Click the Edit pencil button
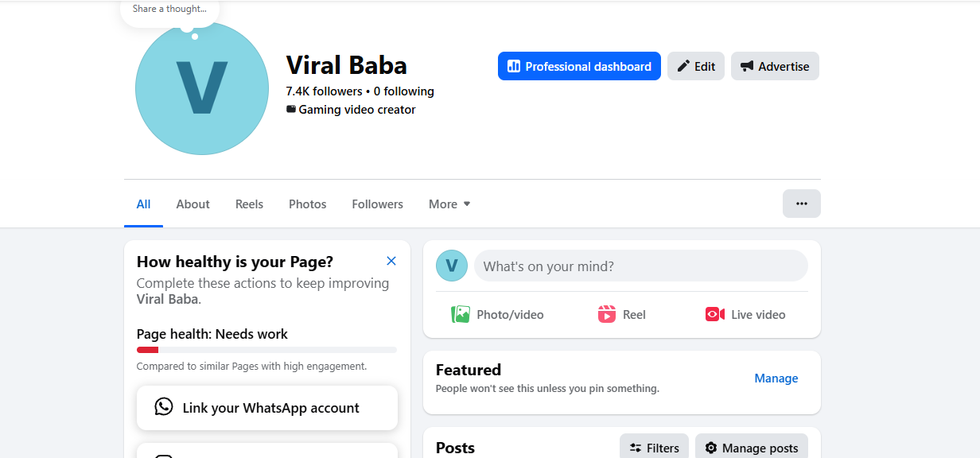The width and height of the screenshot is (980, 458). [x=696, y=67]
